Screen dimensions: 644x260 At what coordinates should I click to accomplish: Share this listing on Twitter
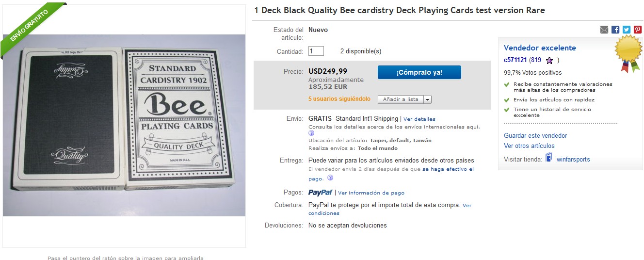point(627,30)
